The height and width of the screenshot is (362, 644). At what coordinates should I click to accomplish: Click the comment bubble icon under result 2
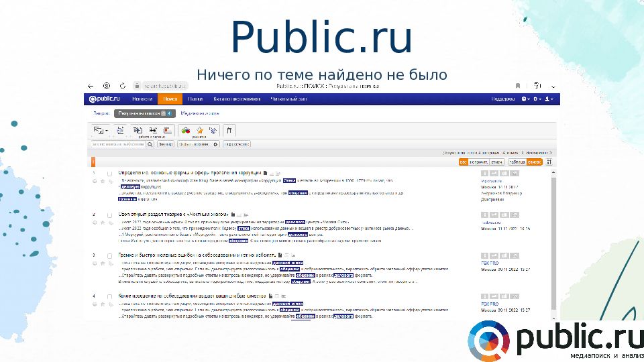coord(95,223)
